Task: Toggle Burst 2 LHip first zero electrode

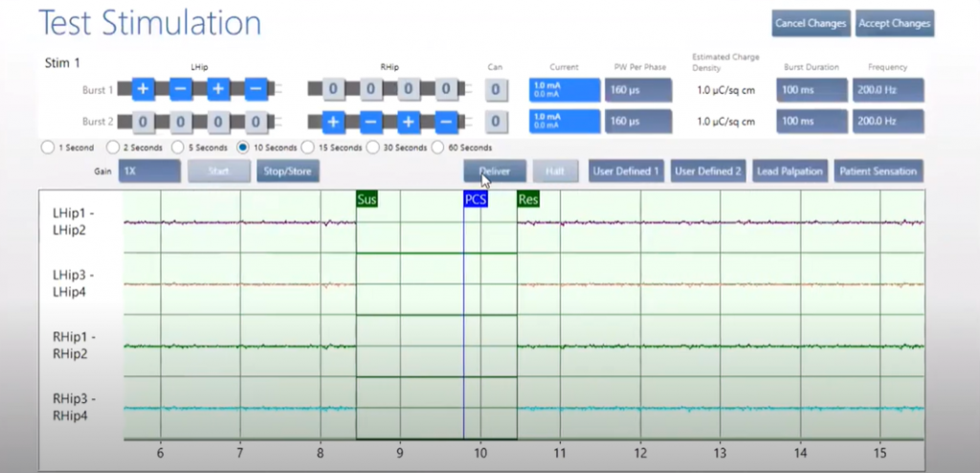Action: coord(144,123)
